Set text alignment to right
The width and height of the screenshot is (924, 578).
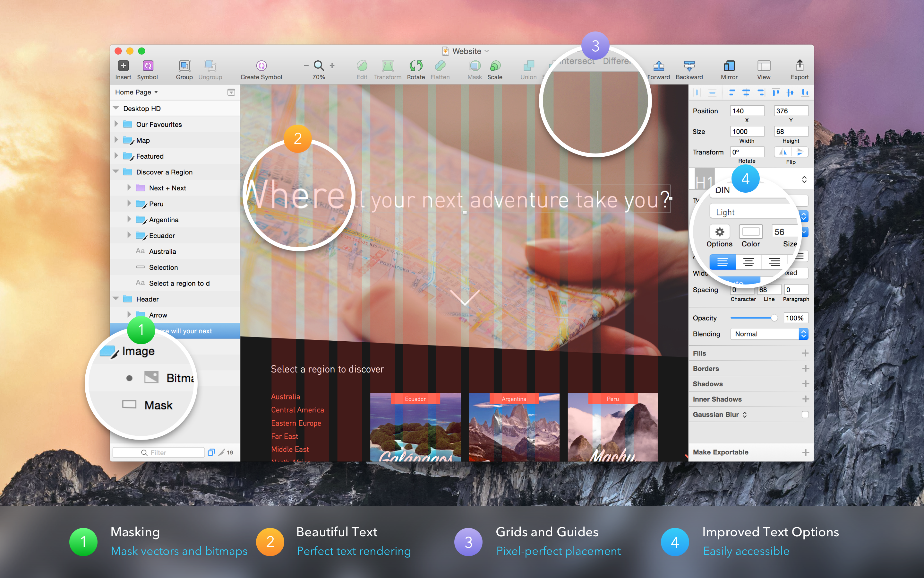(774, 262)
